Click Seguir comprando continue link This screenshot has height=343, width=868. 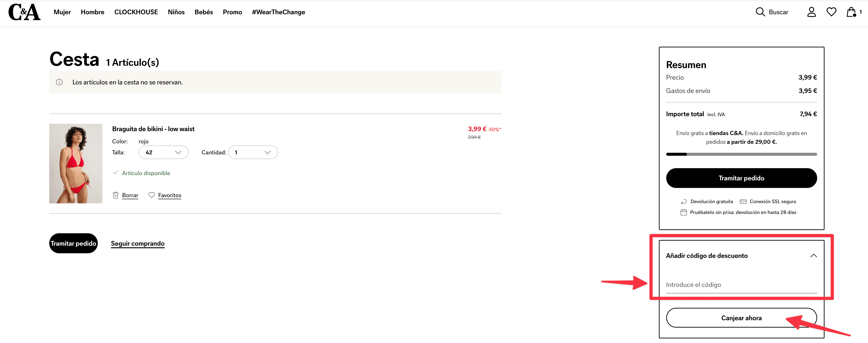(137, 243)
